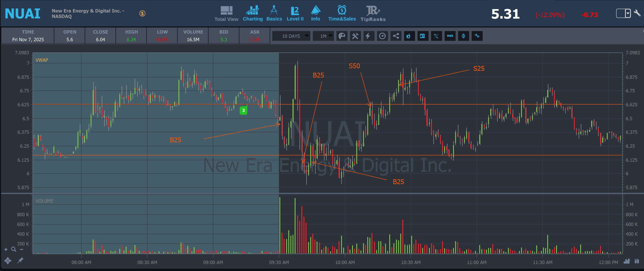Click the green 3 news marker on chart
This screenshot has height=271, width=644.
click(x=243, y=110)
